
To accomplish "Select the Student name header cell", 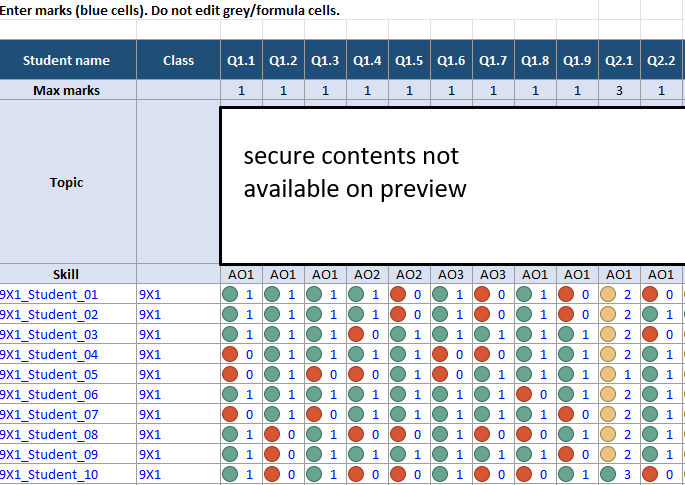I will pos(67,60).
